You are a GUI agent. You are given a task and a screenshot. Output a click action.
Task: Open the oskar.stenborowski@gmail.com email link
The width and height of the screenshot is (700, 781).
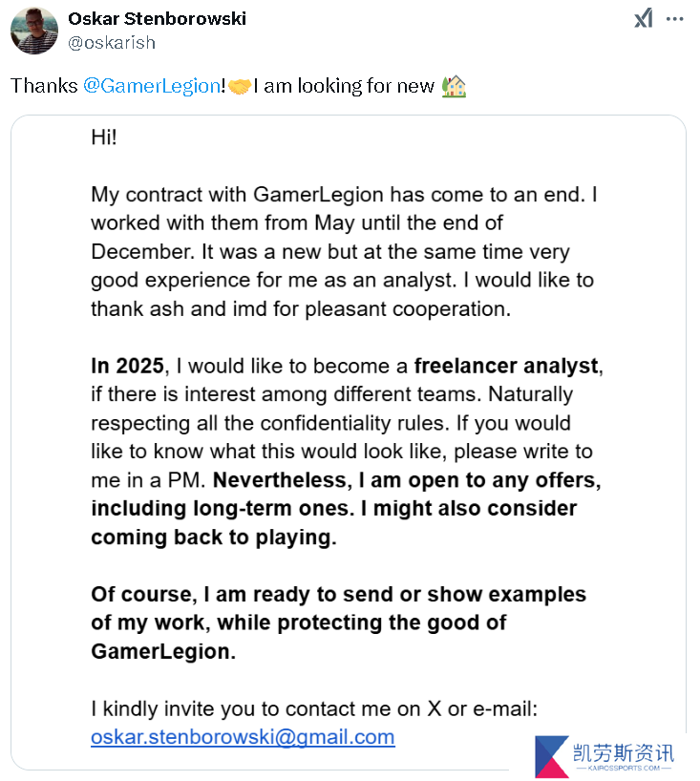pyautogui.click(x=243, y=737)
